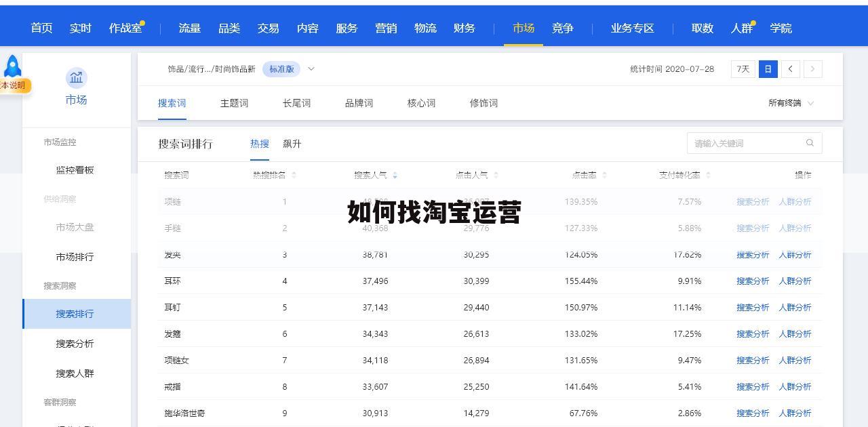
Task: Open 搜索分析 link for the 发夹 row
Action: [753, 255]
